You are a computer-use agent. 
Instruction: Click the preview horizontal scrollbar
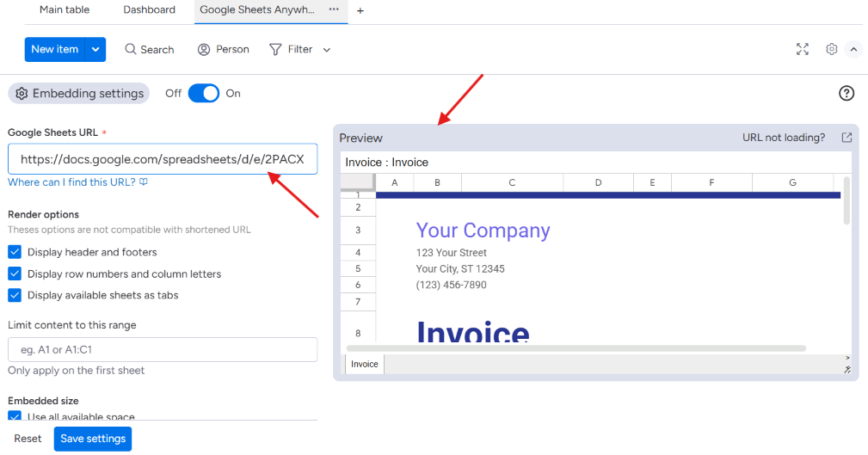[x=576, y=348]
